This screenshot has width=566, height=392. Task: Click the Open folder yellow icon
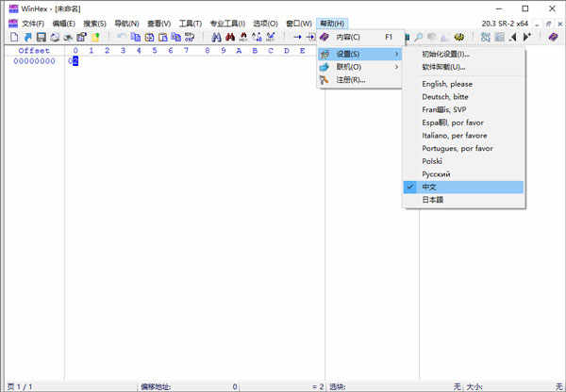click(95, 37)
